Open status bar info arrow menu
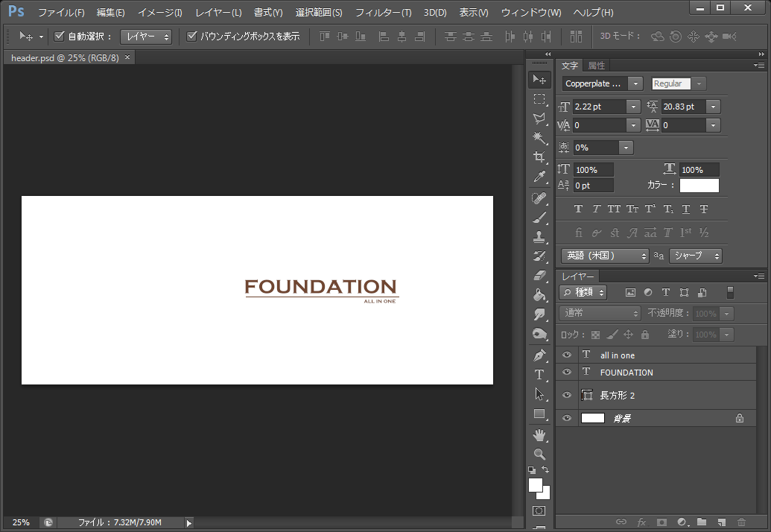Screen dimensions: 771x532 188,523
